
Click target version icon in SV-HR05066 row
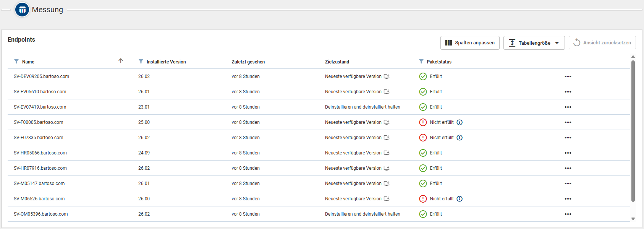[387, 153]
